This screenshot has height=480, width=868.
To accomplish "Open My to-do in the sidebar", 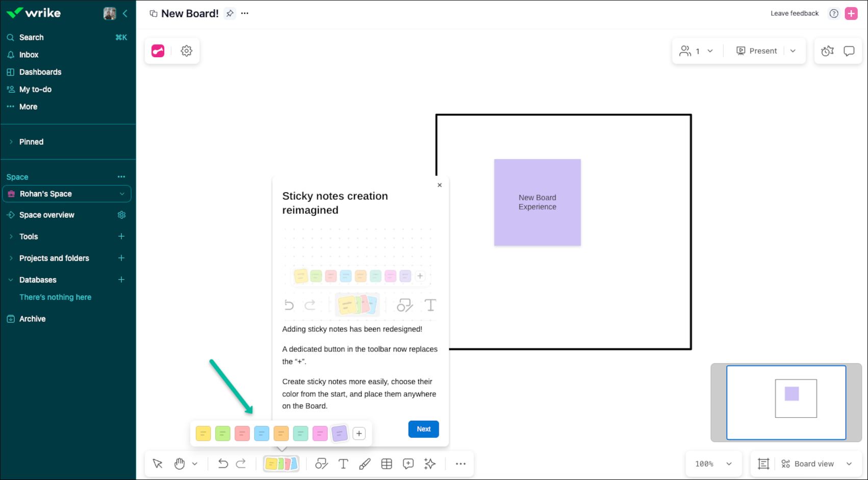I will coord(35,89).
